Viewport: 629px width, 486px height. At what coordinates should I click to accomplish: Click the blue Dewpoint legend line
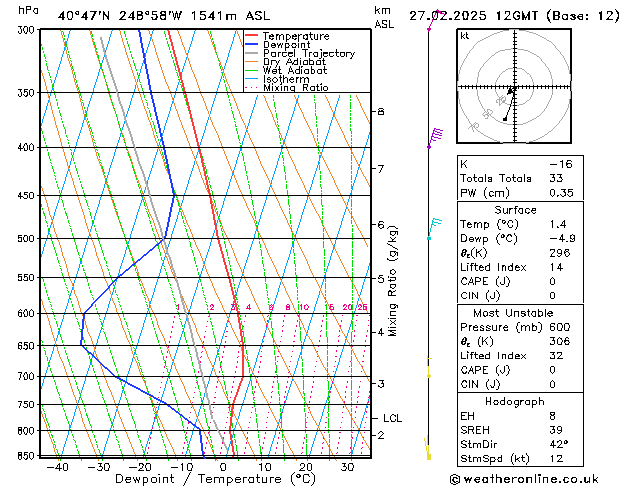pos(251,44)
